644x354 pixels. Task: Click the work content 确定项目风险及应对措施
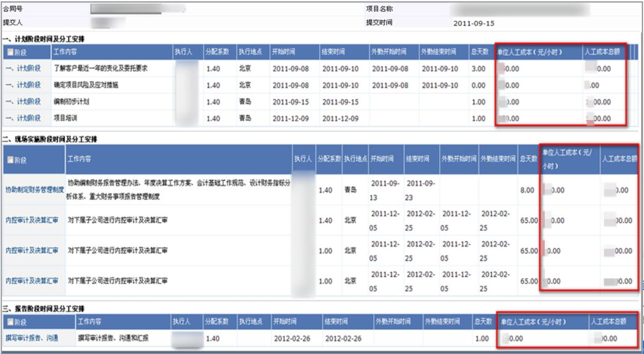point(86,85)
